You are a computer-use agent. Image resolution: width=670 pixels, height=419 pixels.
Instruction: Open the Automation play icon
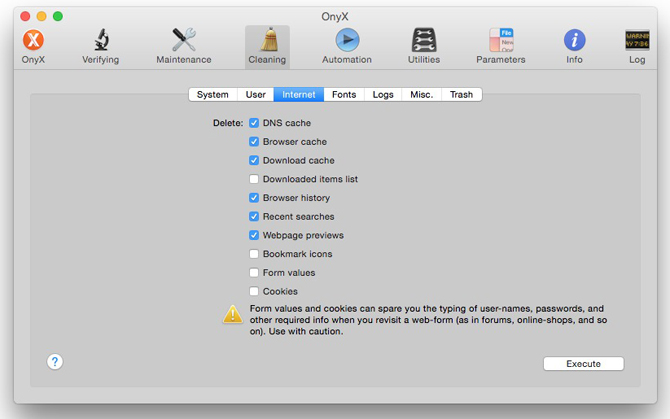click(347, 40)
